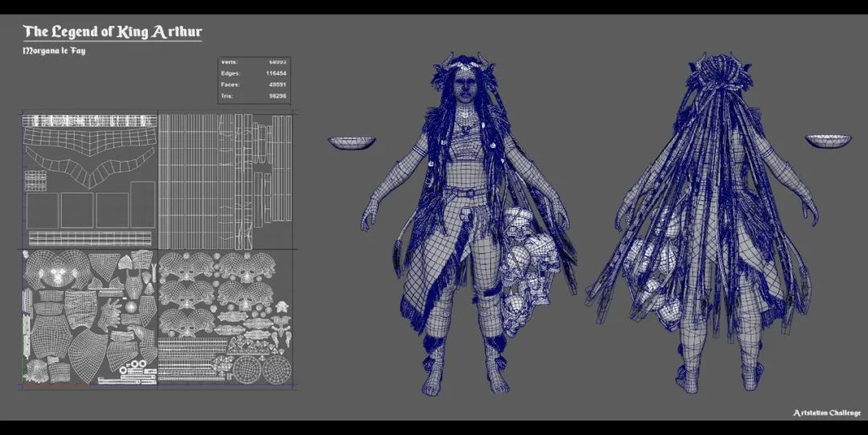The image size is (868, 435).
Task: Select the "Edges:" label in stats box
Action: (x=231, y=73)
